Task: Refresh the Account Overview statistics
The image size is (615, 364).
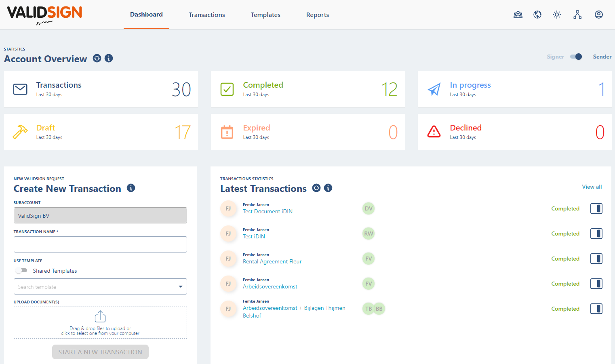Action: [x=97, y=58]
